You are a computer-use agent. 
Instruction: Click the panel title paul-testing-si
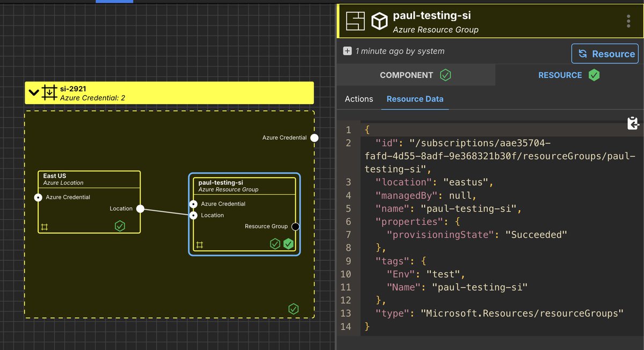click(x=432, y=16)
